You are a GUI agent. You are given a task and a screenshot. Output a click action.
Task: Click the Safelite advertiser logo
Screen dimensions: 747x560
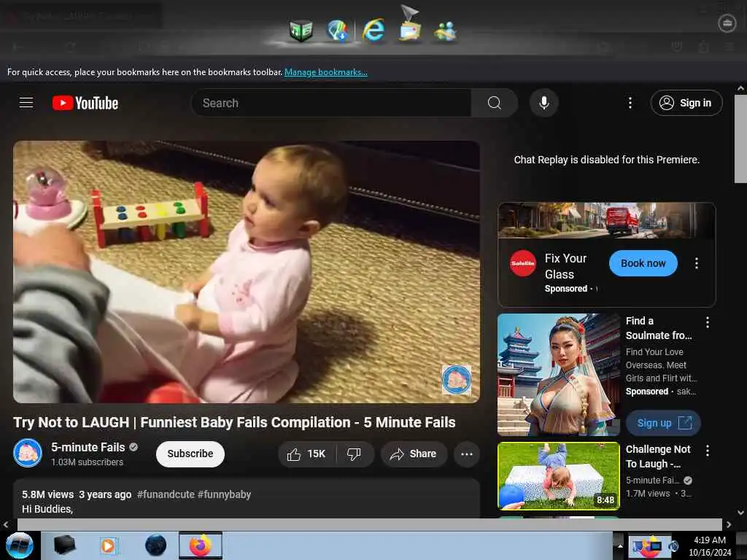coord(522,263)
